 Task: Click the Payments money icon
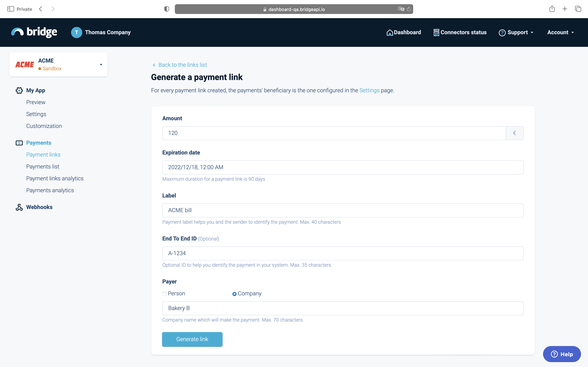(x=19, y=143)
